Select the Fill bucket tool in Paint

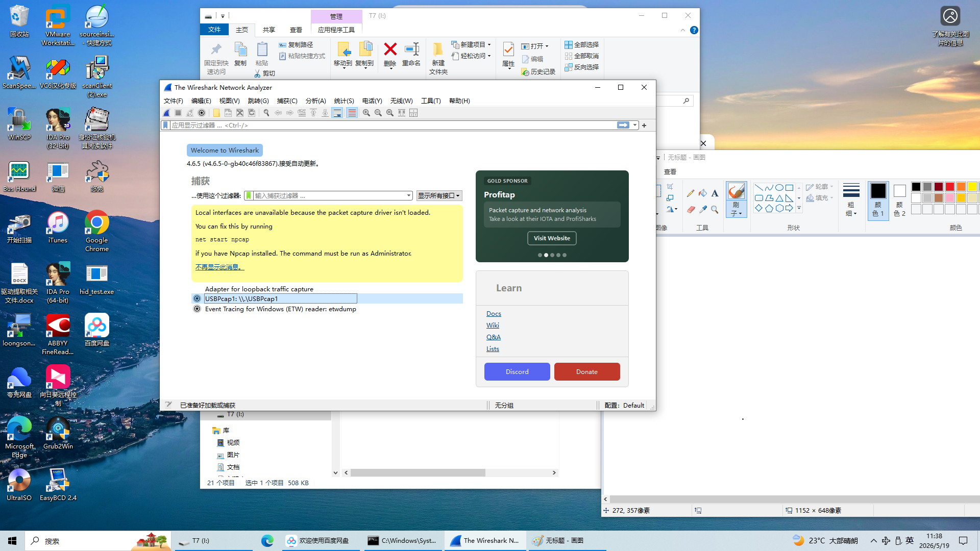coord(703,193)
